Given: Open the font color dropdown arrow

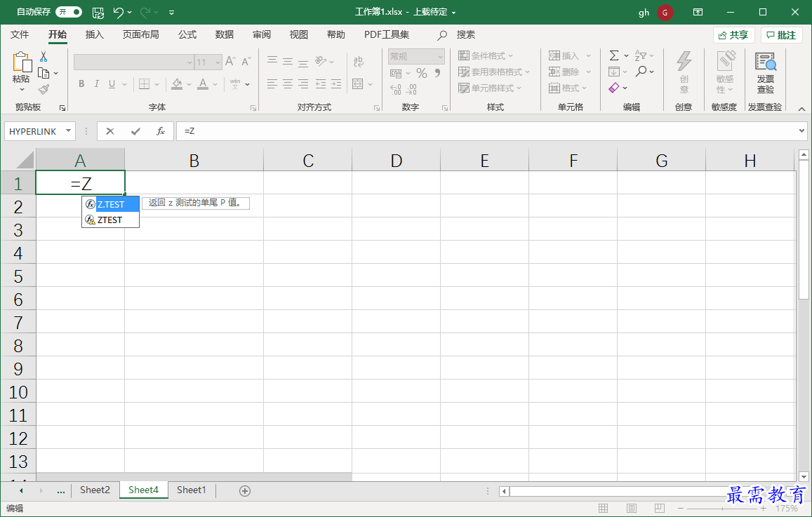Looking at the screenshot, I should (215, 84).
